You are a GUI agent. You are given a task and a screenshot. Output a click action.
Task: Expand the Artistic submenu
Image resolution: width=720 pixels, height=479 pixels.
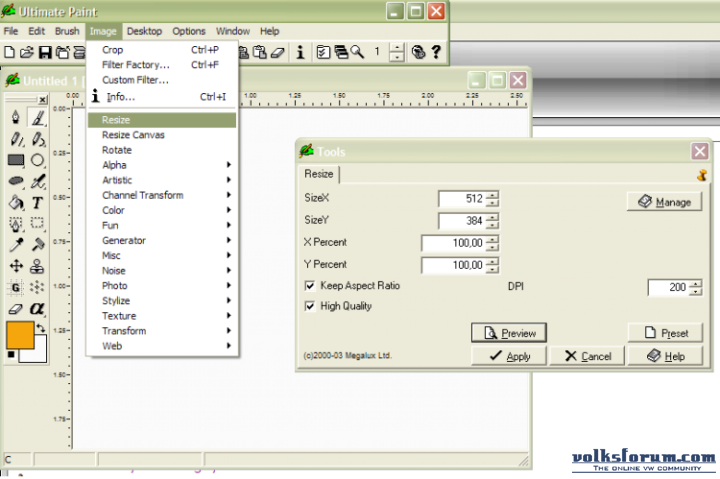point(163,180)
